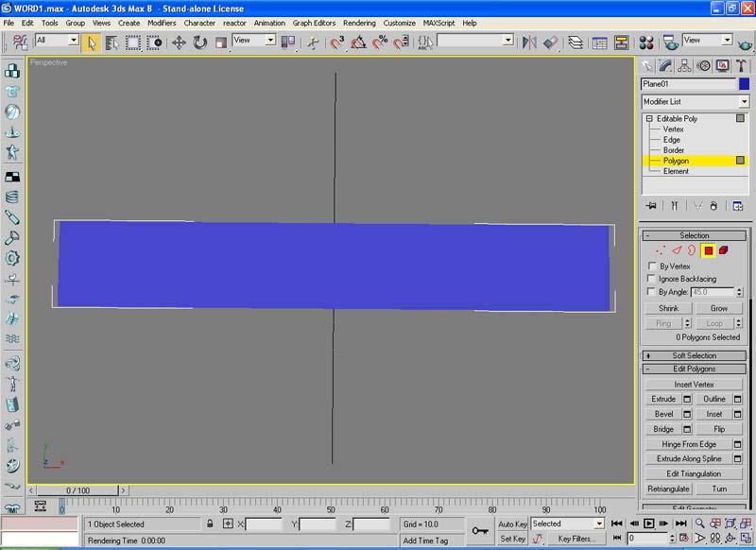
Task: Open the Reference Coordinate System View dropdown
Action: (x=270, y=40)
